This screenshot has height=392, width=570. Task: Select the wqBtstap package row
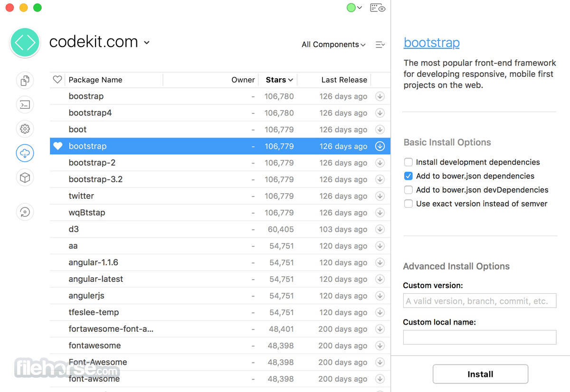tap(220, 213)
